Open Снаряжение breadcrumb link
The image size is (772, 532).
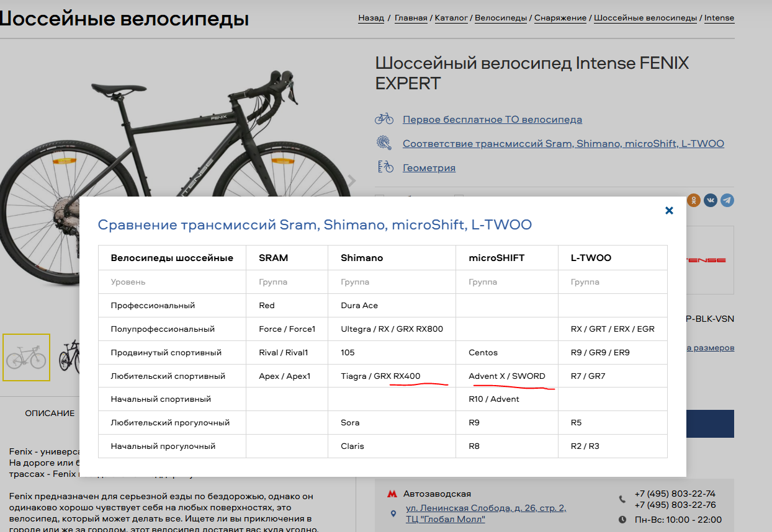point(560,18)
